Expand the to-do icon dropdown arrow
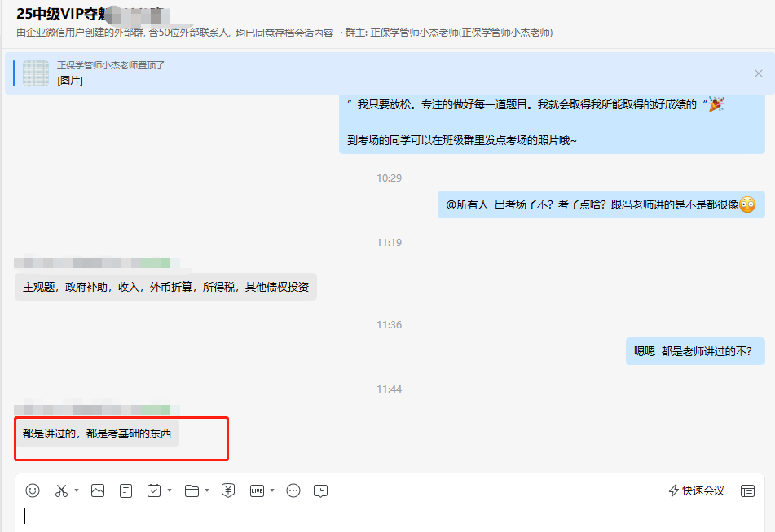This screenshot has width=775, height=532. click(169, 490)
